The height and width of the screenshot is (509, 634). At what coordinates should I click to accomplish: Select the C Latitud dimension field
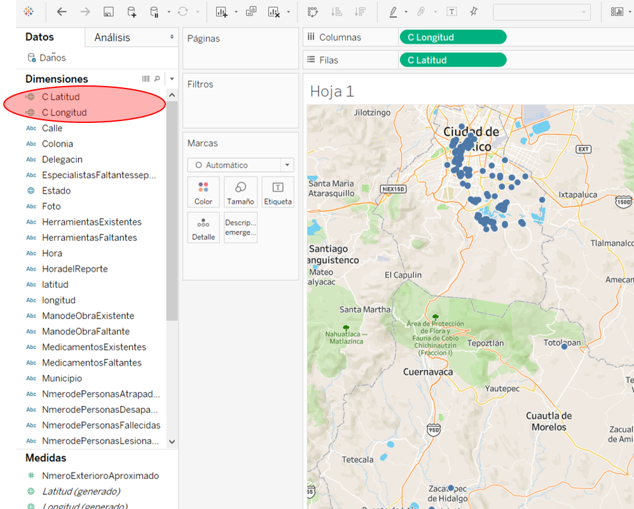click(x=60, y=97)
